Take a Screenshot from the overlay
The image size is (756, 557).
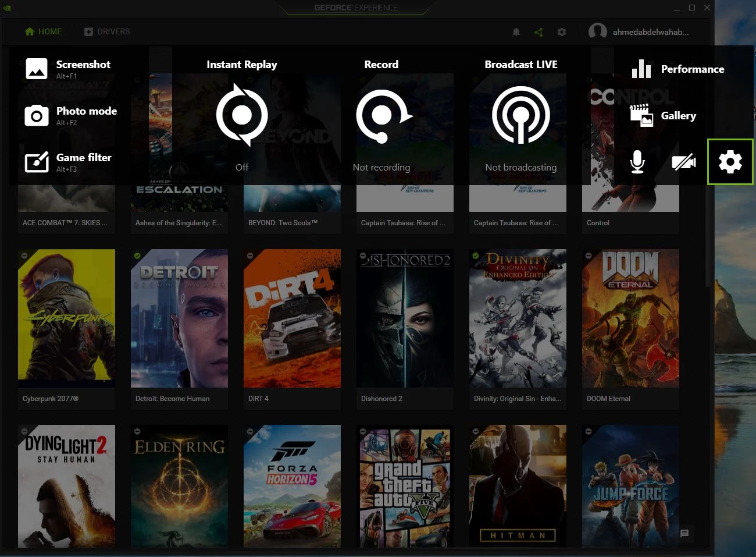(68, 69)
